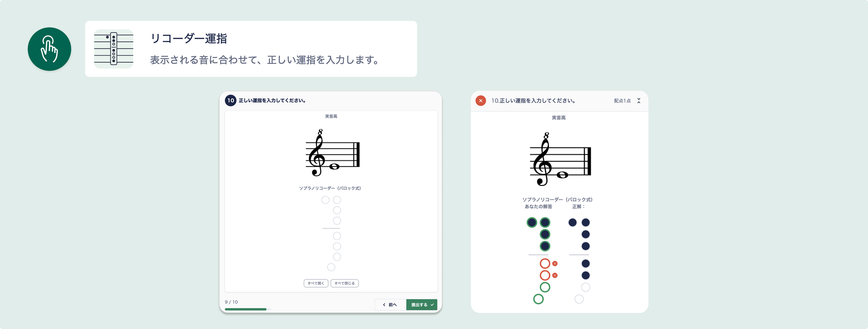Toggle the thumb hole in the input chart

(325, 200)
